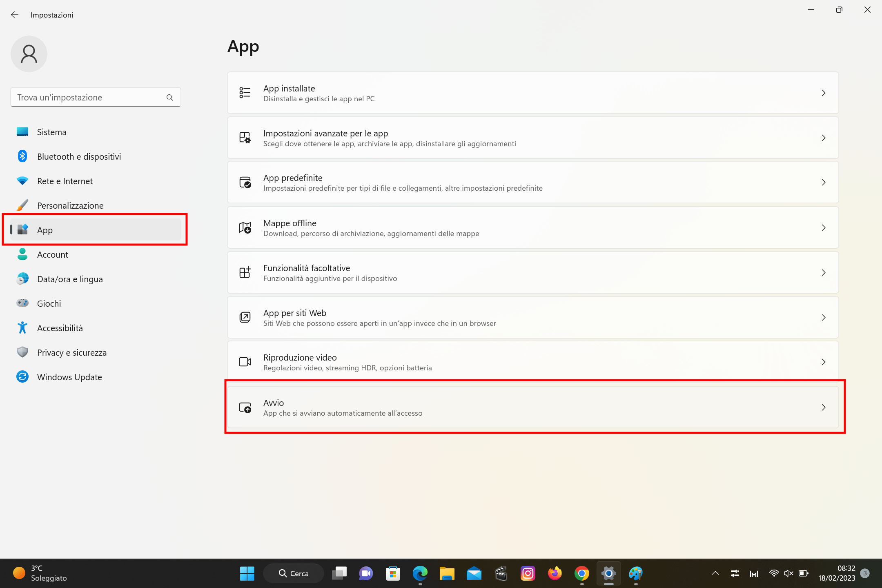882x588 pixels.
Task: Click the muted volume tray icon
Action: click(x=788, y=574)
